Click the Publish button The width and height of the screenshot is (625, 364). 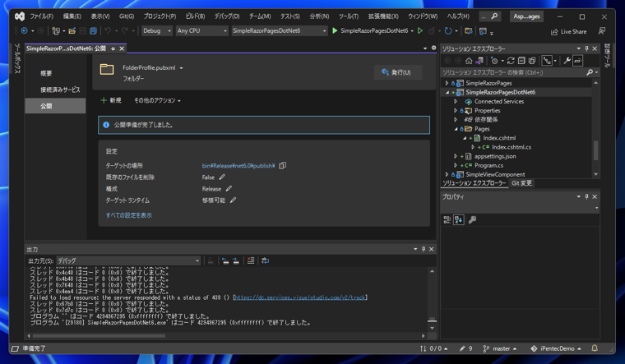(x=398, y=72)
